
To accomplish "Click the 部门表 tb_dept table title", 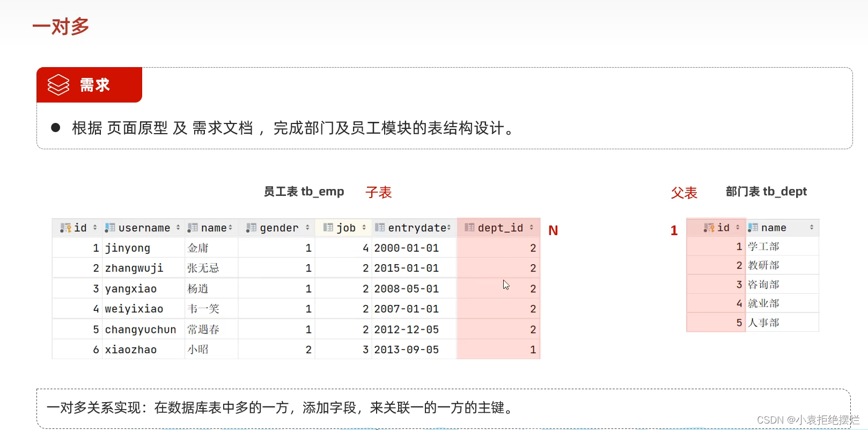I will [x=766, y=192].
